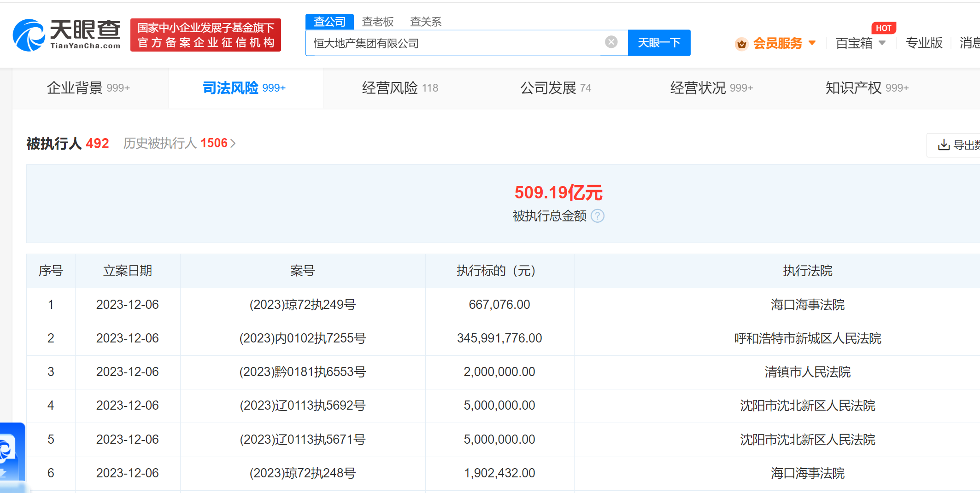Click the HOT badge above 百宝箱
Screen dimensions: 980x493
pos(883,28)
